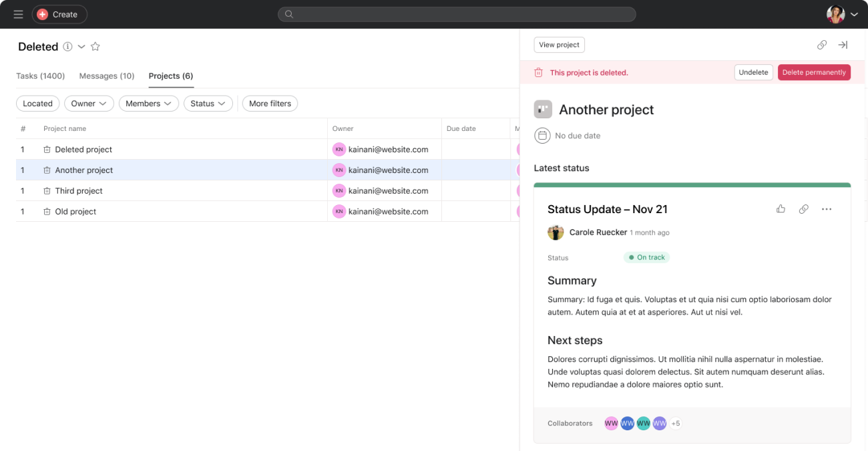This screenshot has width=868, height=451.
Task: Open the hamburger navigation menu
Action: point(18,14)
